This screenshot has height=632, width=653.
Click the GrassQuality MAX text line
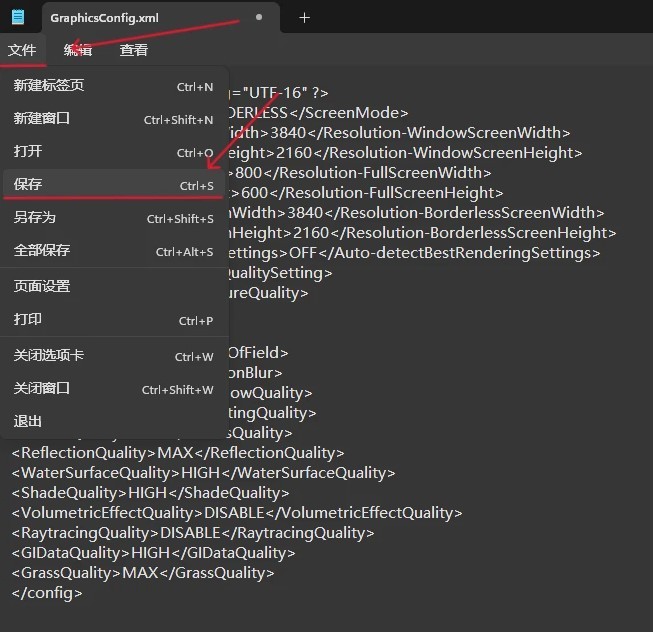click(x=142, y=573)
